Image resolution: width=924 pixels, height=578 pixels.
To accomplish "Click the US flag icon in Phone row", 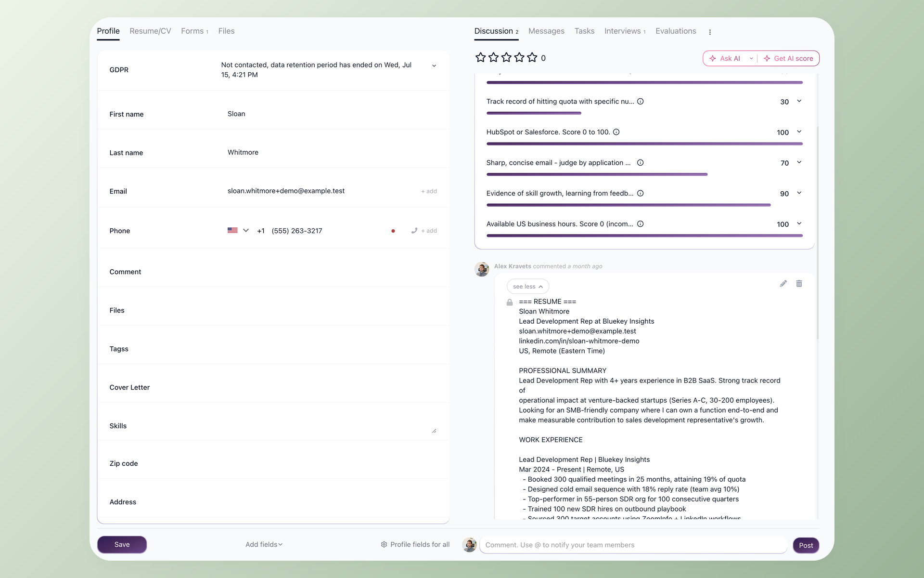I will [x=232, y=230].
